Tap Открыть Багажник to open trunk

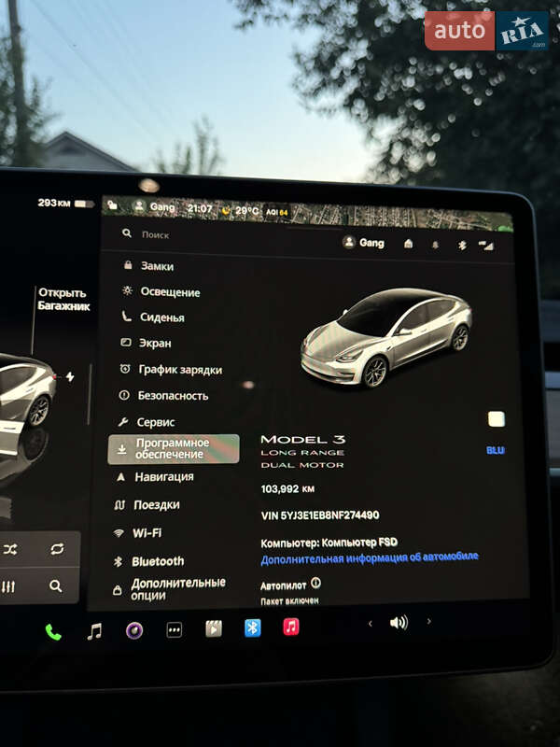[63, 299]
